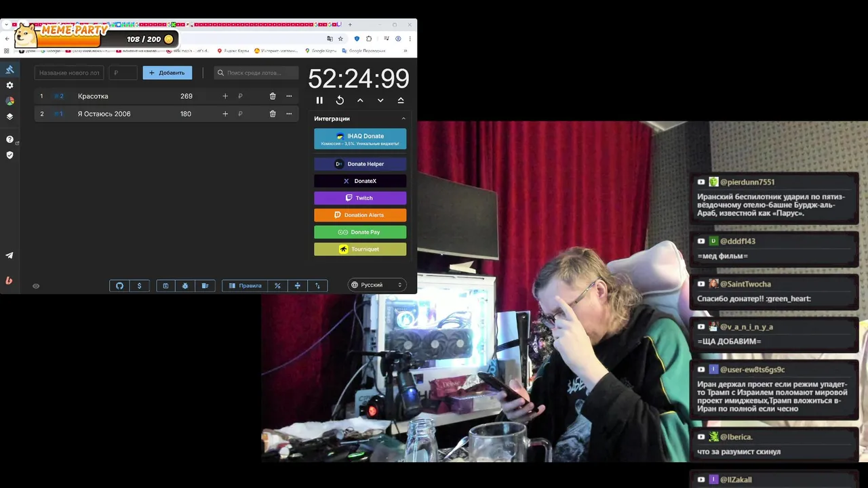Click the Добавить button

167,73
